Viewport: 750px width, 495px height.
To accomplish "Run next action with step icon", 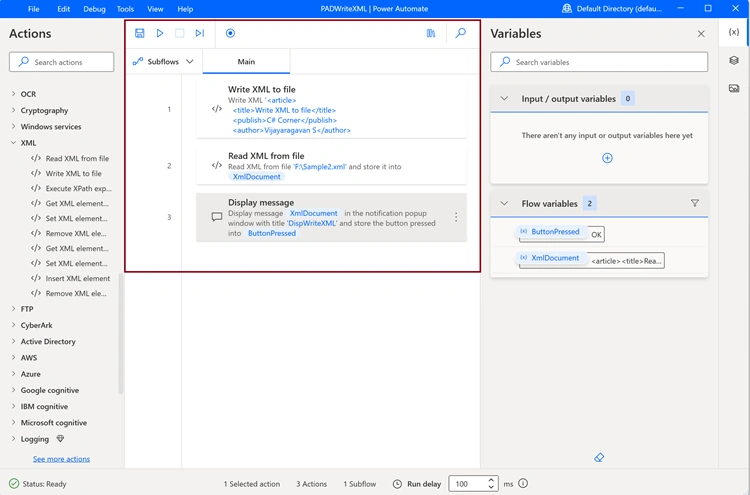I will click(199, 33).
